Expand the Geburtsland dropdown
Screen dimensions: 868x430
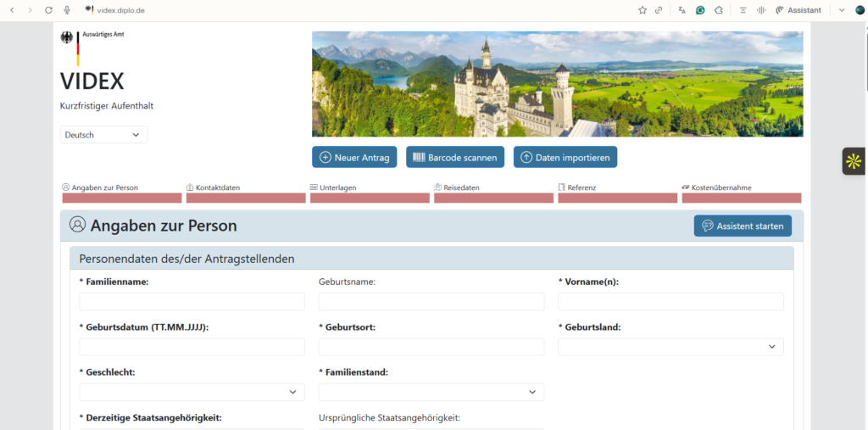pyautogui.click(x=670, y=347)
